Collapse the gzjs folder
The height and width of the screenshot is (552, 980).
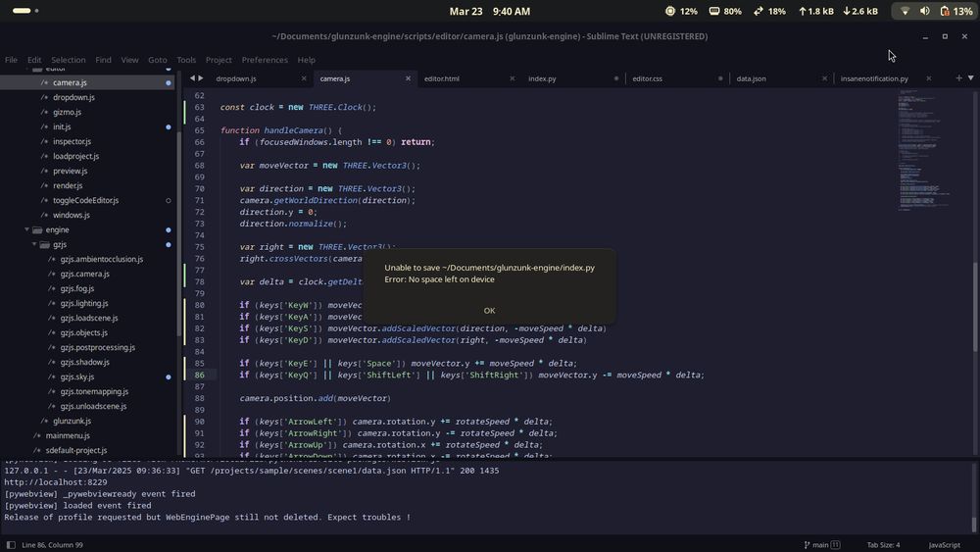(x=34, y=244)
